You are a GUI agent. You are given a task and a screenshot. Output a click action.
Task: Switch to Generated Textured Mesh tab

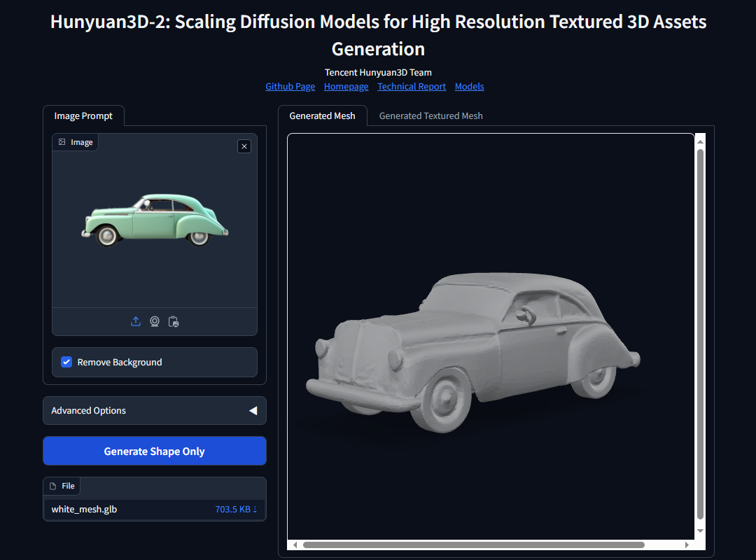430,116
